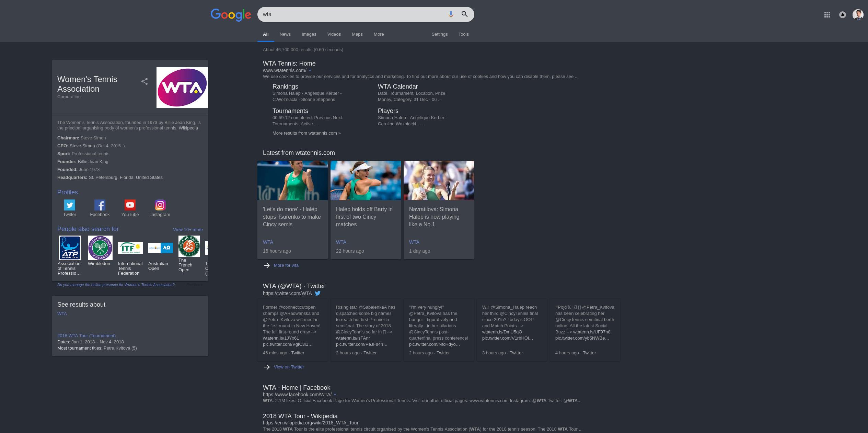The width and height of the screenshot is (868, 433).
Task: Click the Profiles heading
Action: (68, 192)
